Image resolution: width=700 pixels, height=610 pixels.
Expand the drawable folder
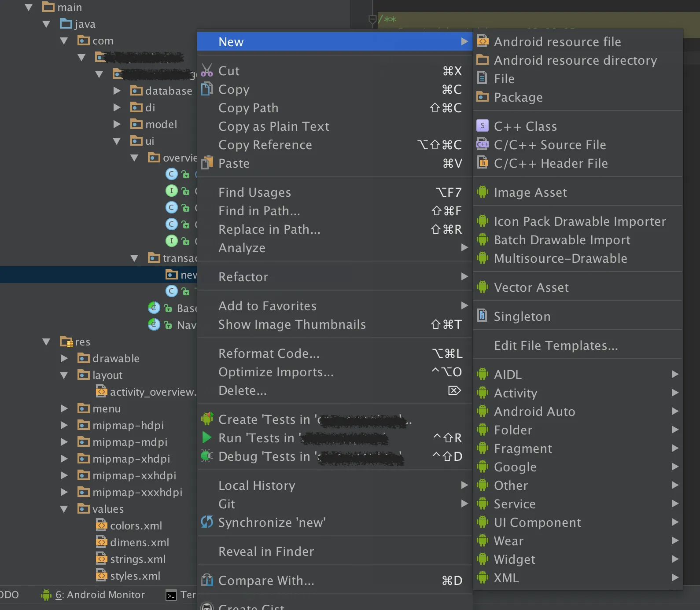64,358
